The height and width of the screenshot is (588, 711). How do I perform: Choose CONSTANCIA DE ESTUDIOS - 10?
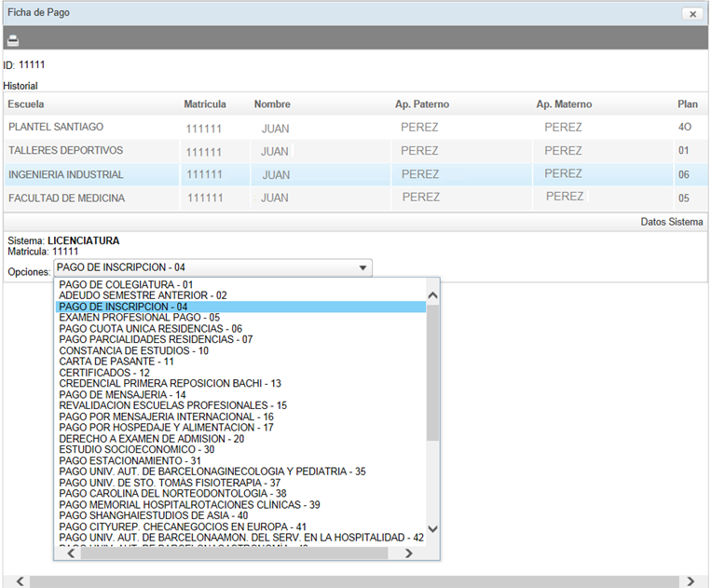point(133,351)
